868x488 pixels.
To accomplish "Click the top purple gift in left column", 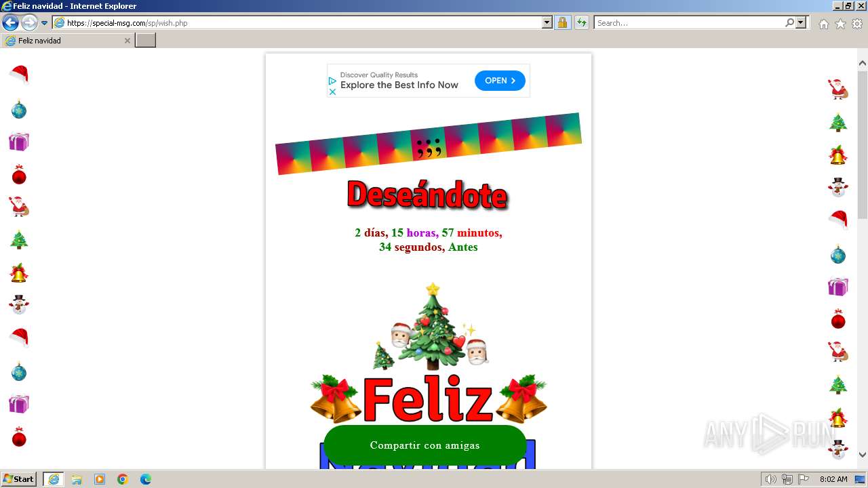I will coord(19,142).
